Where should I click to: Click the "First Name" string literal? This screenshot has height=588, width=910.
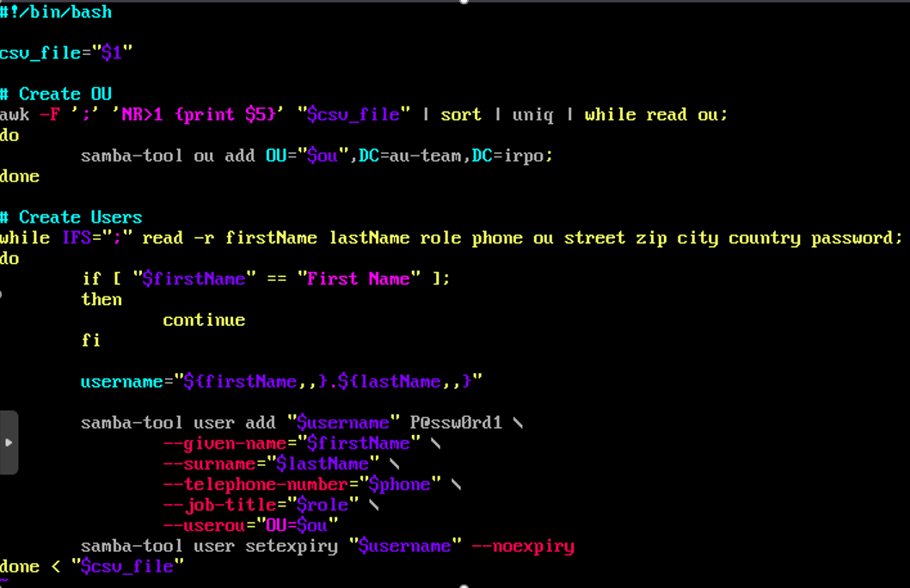(x=359, y=279)
